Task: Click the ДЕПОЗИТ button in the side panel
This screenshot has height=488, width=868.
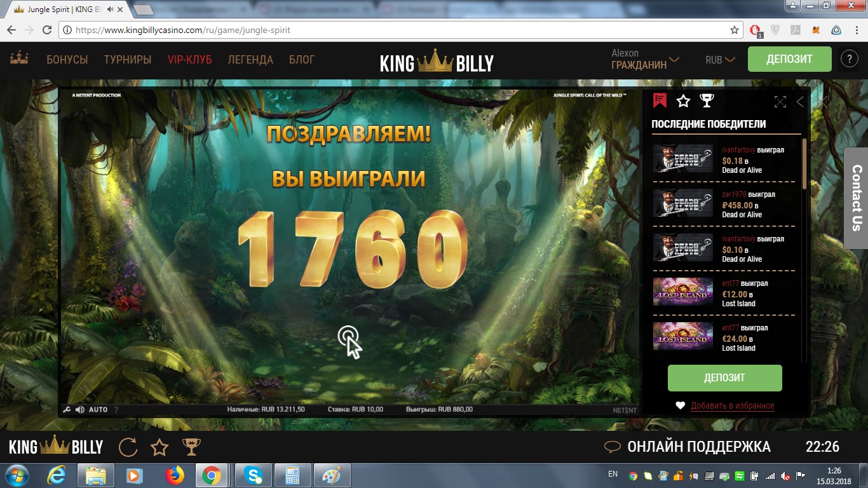Action: (x=724, y=377)
